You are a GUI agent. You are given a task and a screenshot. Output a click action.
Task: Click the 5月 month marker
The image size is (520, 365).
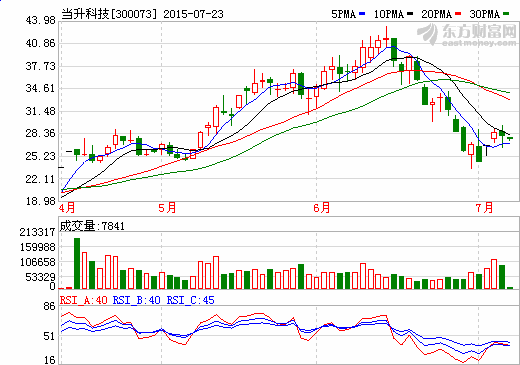(167, 208)
